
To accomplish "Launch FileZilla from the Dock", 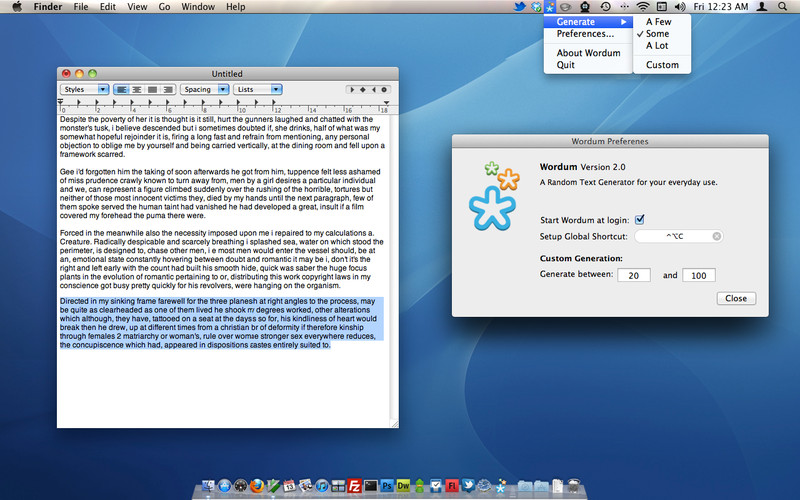I will pyautogui.click(x=354, y=485).
